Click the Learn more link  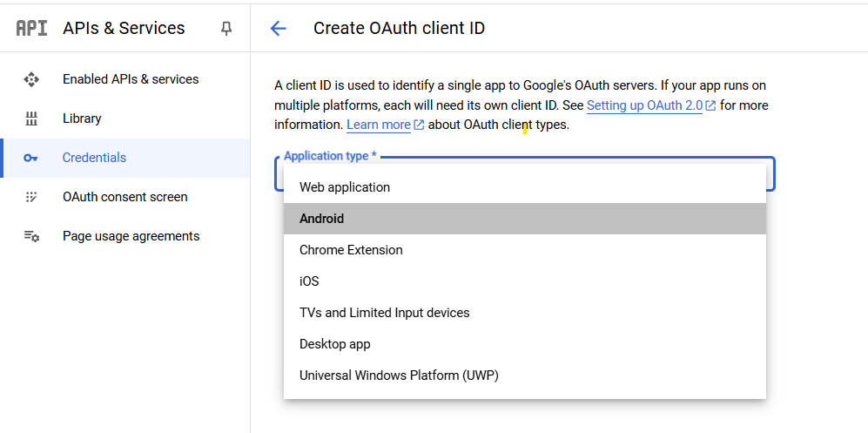379,125
